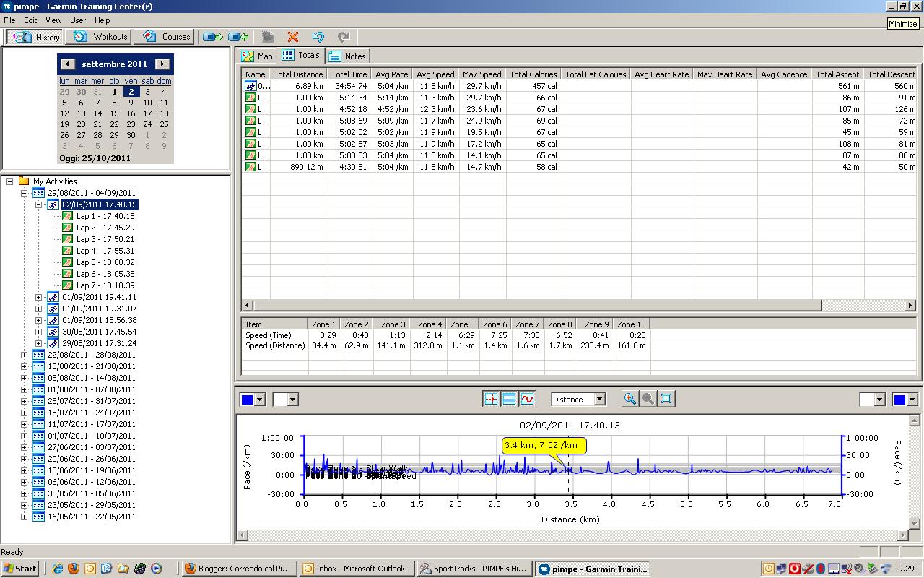The image size is (924, 578).
Task: Toggle the horizontal zone bands chart button
Action: [x=509, y=399]
